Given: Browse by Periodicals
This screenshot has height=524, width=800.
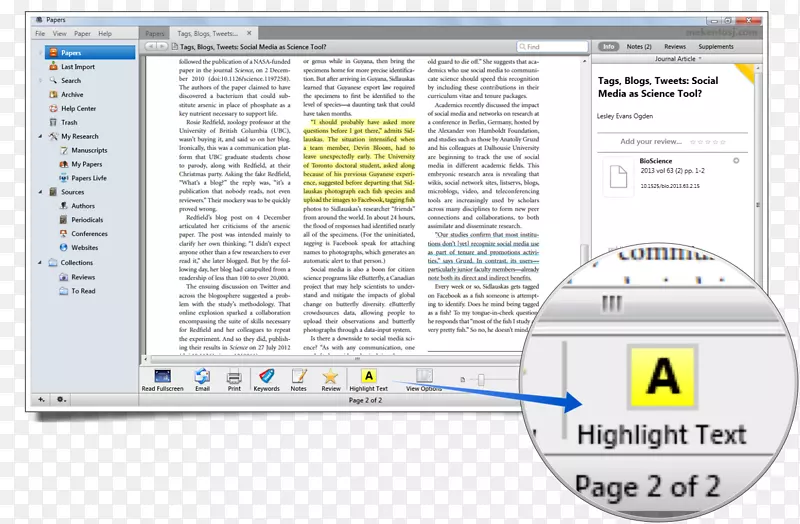Looking at the screenshot, I should click(x=87, y=219).
